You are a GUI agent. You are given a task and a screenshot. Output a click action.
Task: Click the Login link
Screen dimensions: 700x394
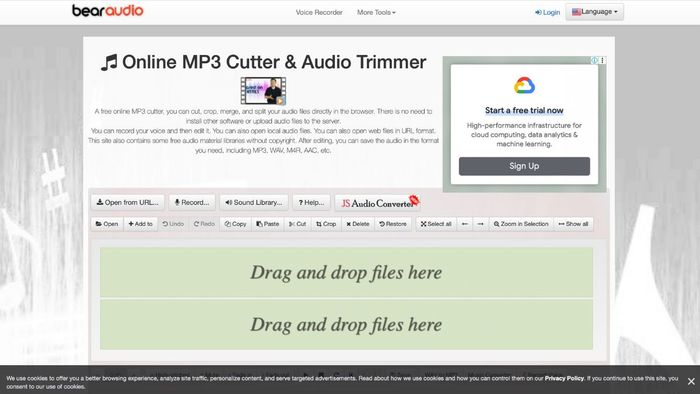click(547, 12)
